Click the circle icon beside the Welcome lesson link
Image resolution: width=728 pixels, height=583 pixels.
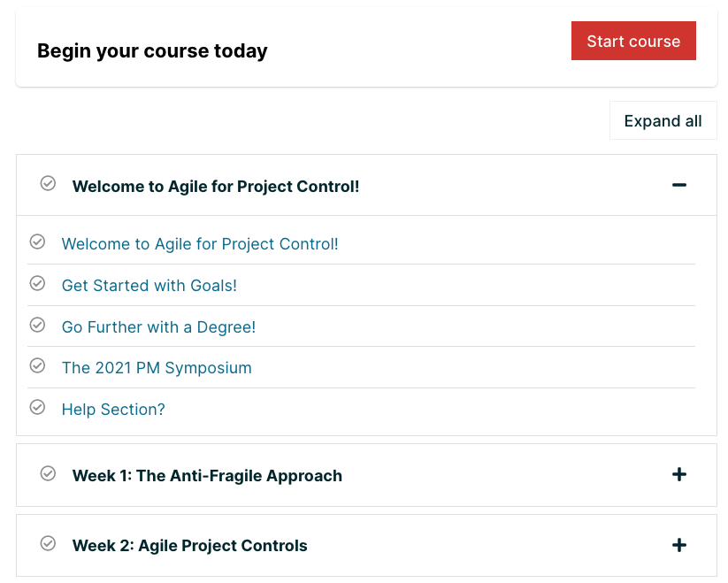[37, 242]
